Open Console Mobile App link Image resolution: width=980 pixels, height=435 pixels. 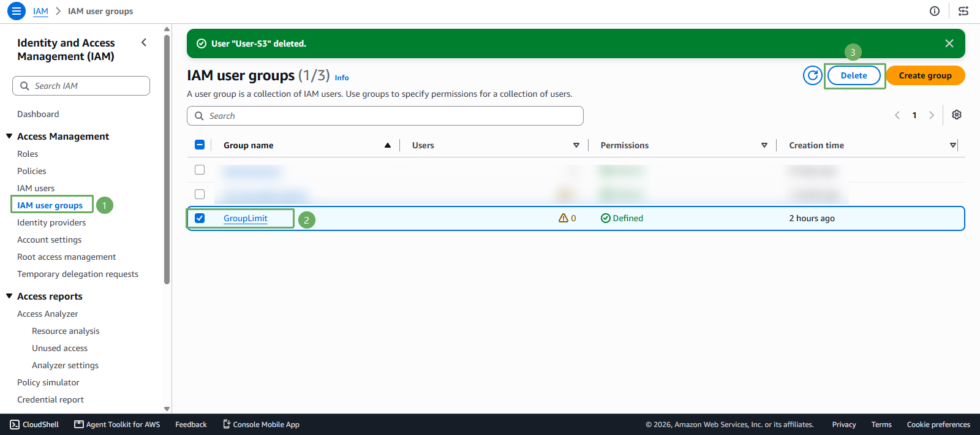(261, 425)
